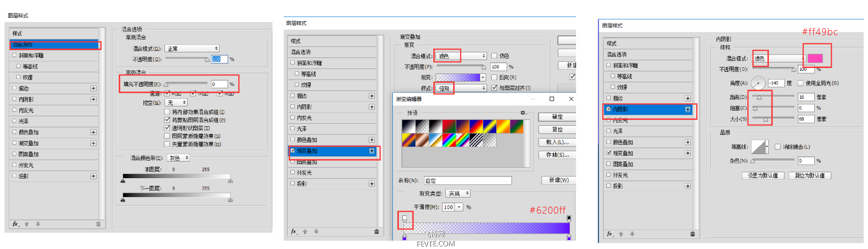The width and height of the screenshot is (868, 249).
Task: Enable 矢量蒙版隐藏效果 checkbox
Action: coord(167,144)
